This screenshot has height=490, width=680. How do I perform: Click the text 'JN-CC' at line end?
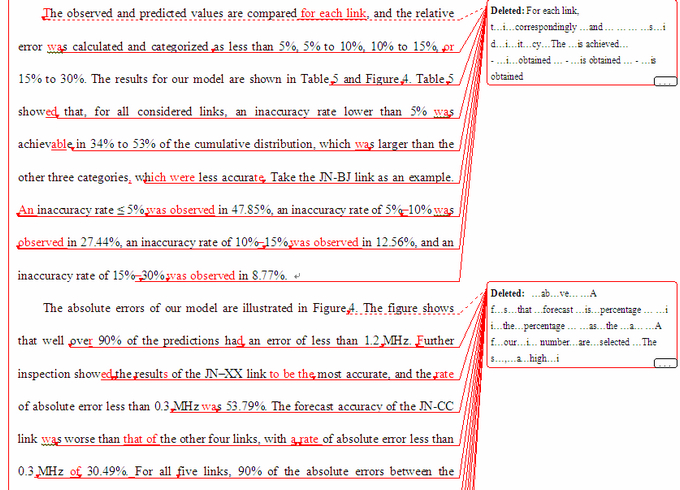(x=434, y=406)
